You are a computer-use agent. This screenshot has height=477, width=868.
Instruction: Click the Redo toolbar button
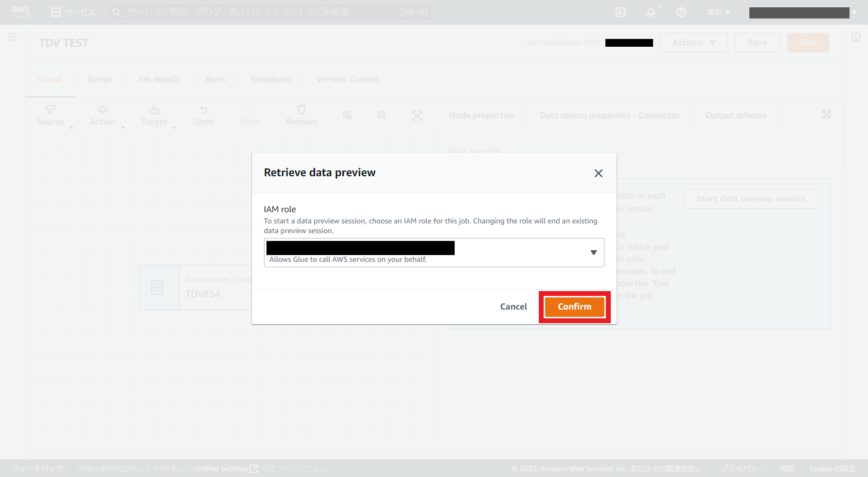[x=250, y=116]
